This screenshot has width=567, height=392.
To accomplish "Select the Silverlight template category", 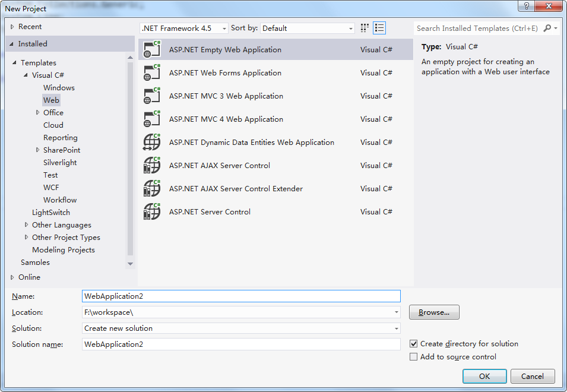I will (x=60, y=162).
